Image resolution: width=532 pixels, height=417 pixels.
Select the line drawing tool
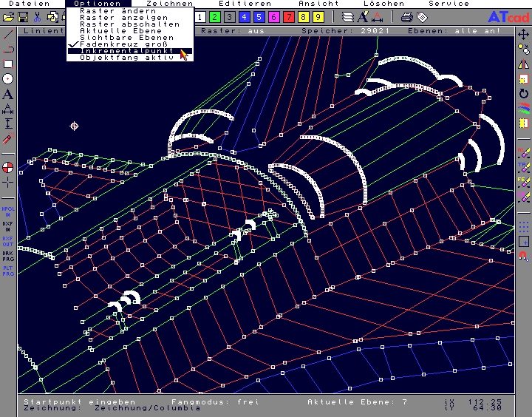8,34
